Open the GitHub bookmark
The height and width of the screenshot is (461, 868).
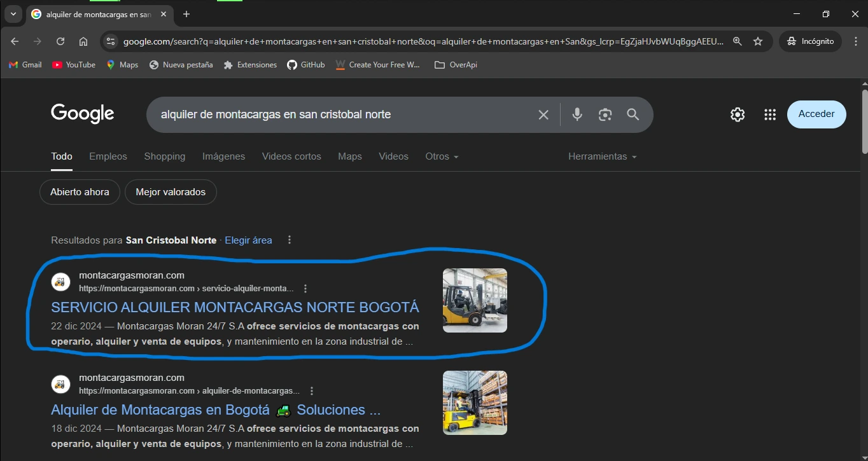(306, 65)
